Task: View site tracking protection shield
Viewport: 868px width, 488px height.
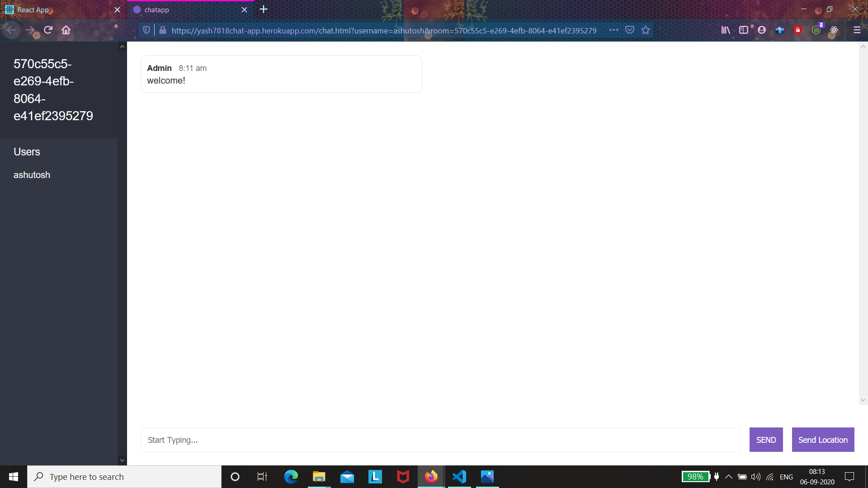Action: 146,30
